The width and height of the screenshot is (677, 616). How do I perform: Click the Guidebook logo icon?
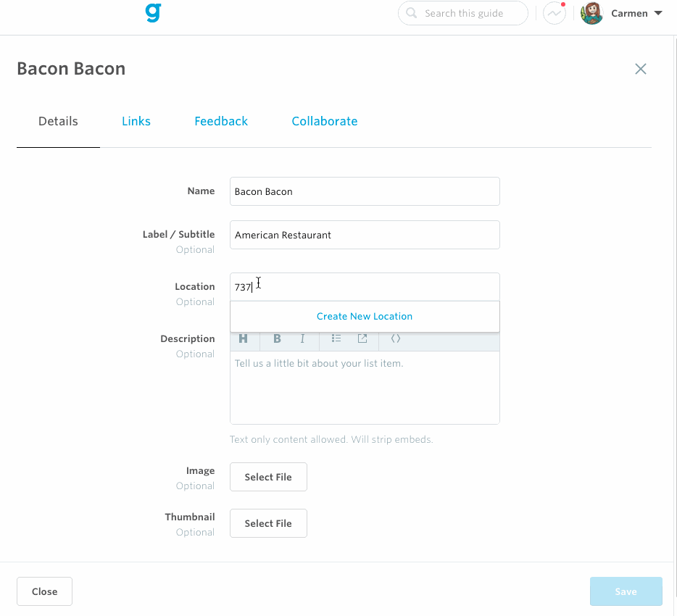(153, 13)
